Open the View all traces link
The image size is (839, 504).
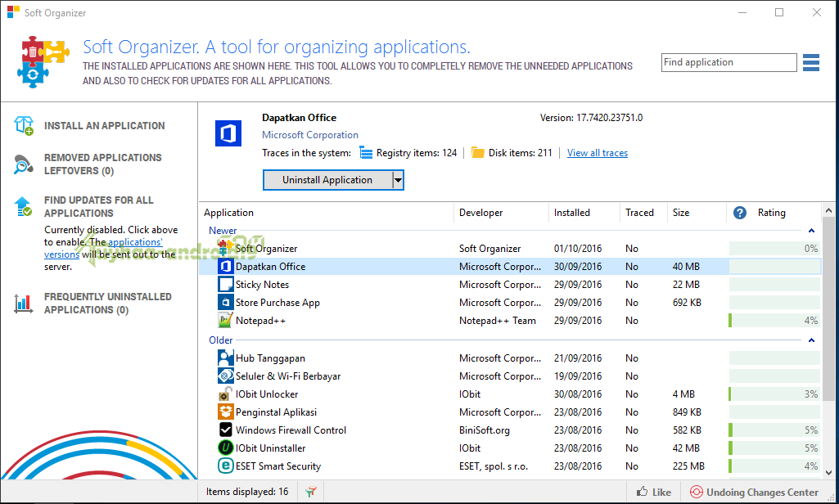click(598, 153)
